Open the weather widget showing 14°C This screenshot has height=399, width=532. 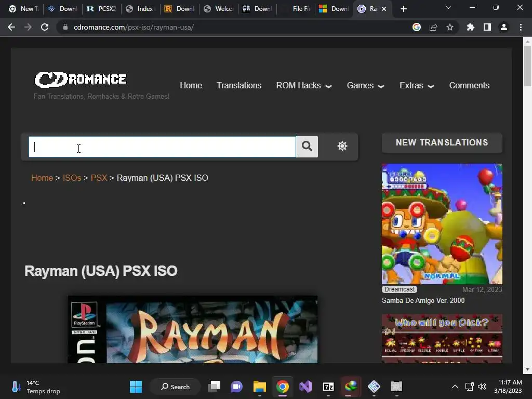(x=37, y=387)
